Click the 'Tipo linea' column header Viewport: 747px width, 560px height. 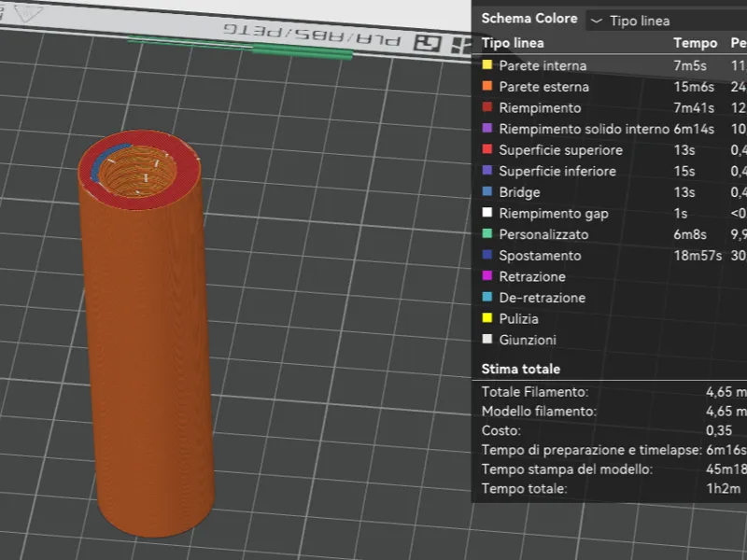pyautogui.click(x=513, y=43)
